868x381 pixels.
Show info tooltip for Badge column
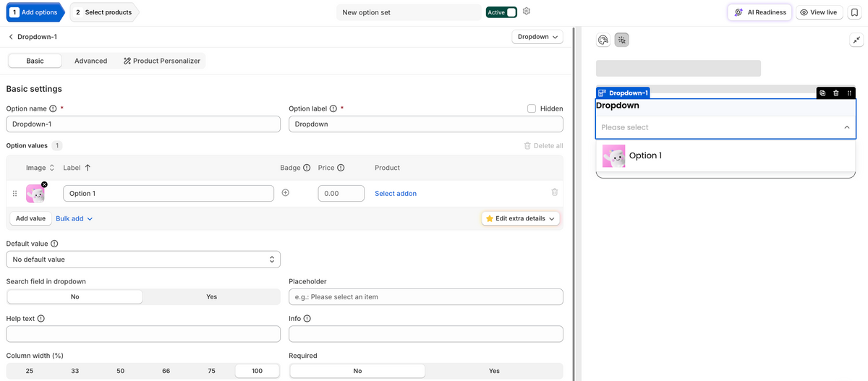(307, 168)
